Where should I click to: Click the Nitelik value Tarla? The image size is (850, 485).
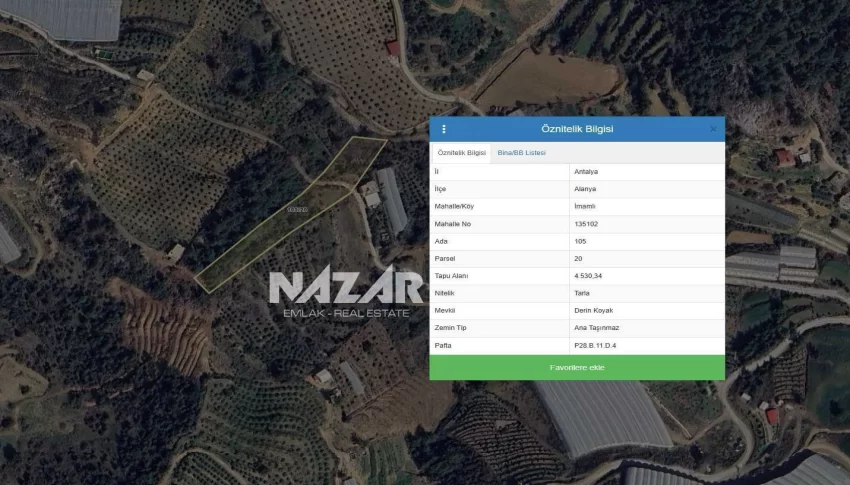pyautogui.click(x=582, y=293)
